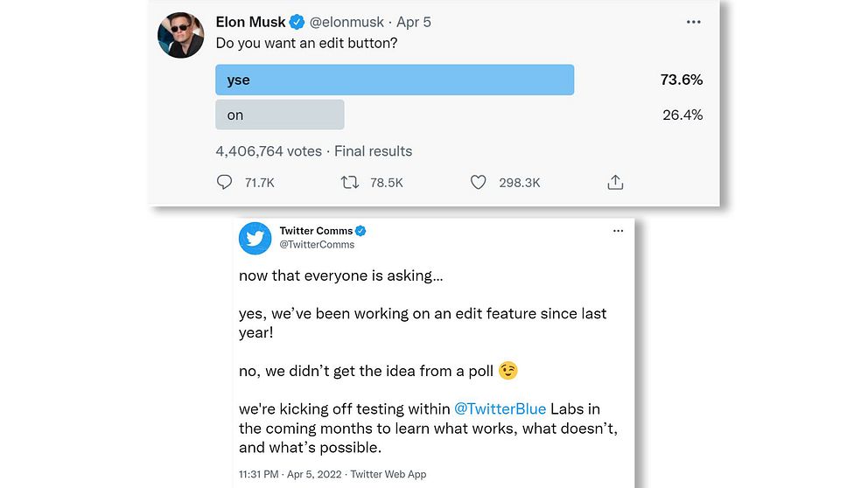Screen dimensions: 868x488
Task: Click Elon Musk's profile picture
Action: point(180,36)
